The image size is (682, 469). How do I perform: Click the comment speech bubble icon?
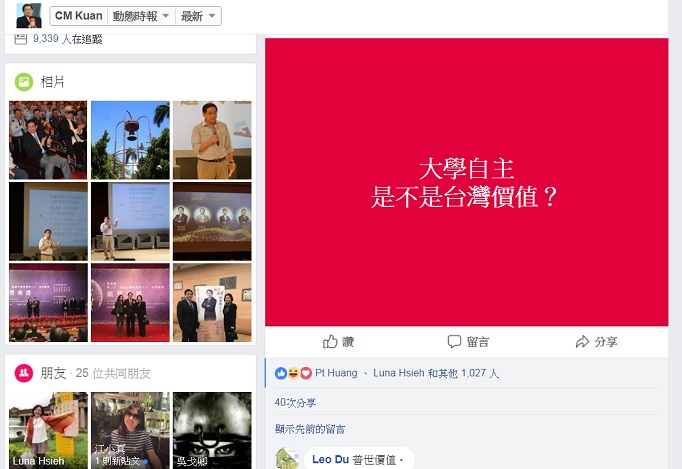[454, 342]
